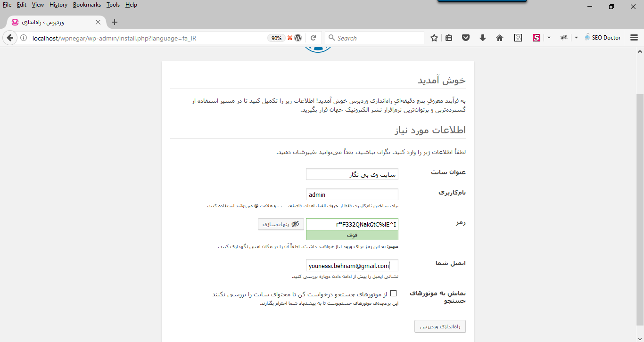Screen dimensions: 644x342
Task: Go back with the browser back arrow
Action: click(x=9, y=38)
